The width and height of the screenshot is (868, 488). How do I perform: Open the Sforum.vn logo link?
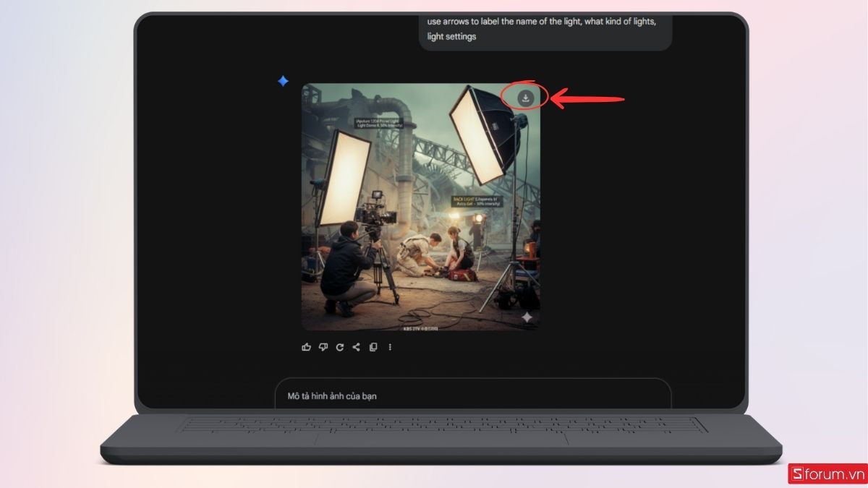pos(827,474)
